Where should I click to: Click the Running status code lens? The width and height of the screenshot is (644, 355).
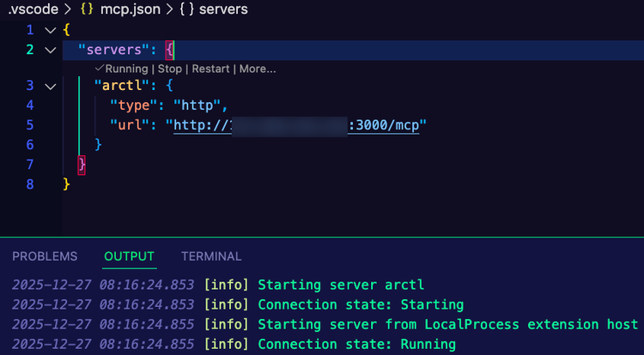click(122, 69)
